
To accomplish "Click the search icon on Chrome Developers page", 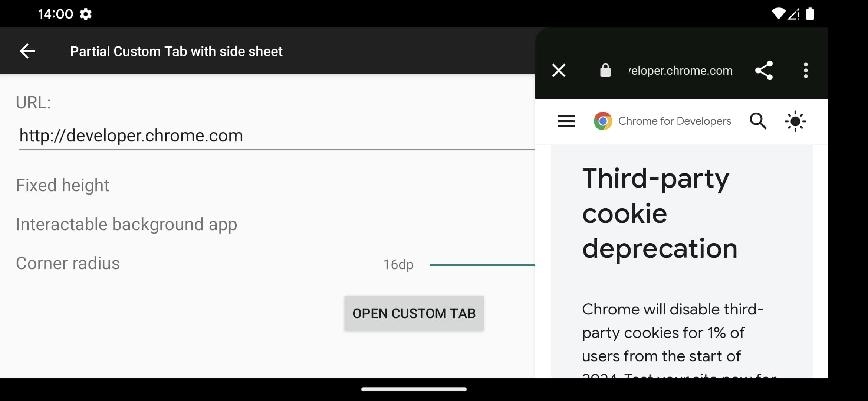I will pyautogui.click(x=758, y=121).
